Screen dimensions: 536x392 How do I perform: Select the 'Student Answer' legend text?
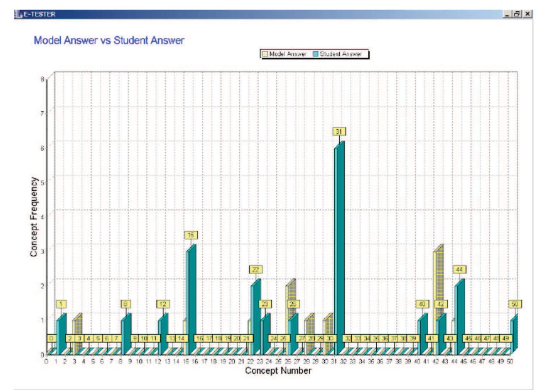(x=341, y=54)
